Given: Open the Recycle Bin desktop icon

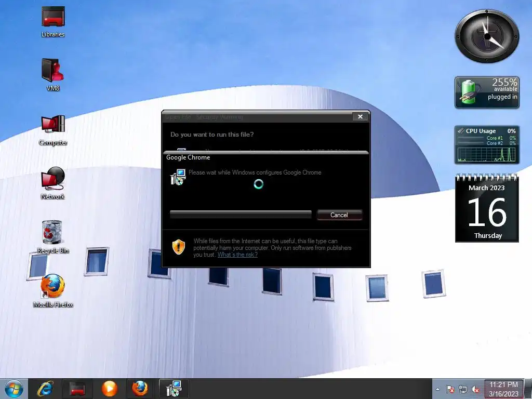Looking at the screenshot, I should coord(53,237).
